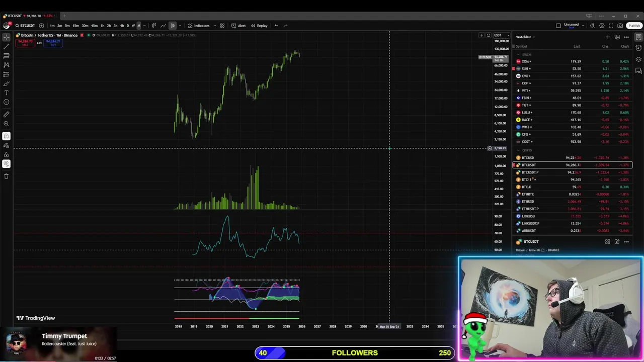Open chart settings gear
Image resolution: width=644 pixels, height=362 pixels.
point(602,26)
